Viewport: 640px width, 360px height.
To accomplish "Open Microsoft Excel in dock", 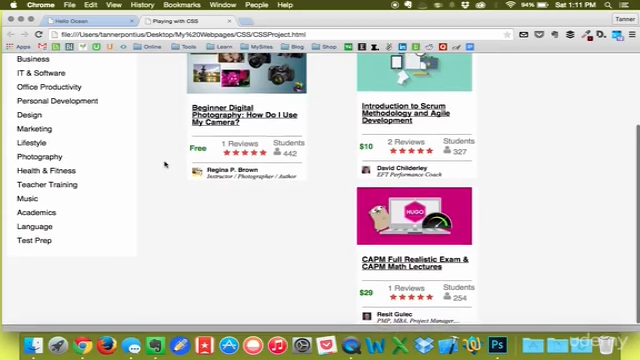I will (x=400, y=346).
